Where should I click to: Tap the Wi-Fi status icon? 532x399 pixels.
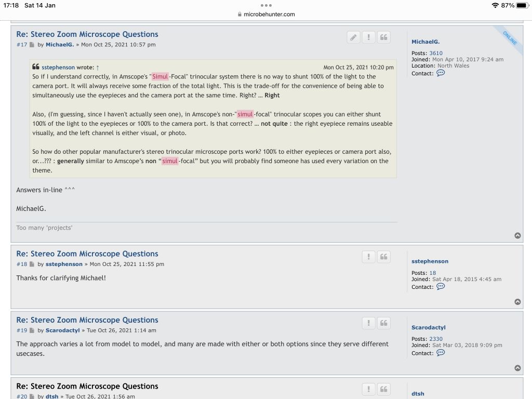coord(495,5)
